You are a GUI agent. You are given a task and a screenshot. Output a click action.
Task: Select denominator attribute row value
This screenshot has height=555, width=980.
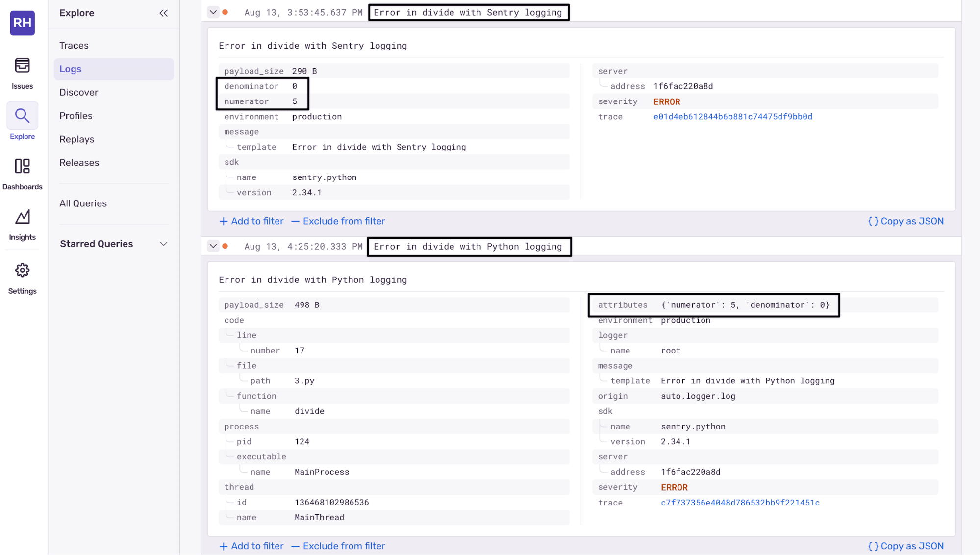[x=295, y=86]
